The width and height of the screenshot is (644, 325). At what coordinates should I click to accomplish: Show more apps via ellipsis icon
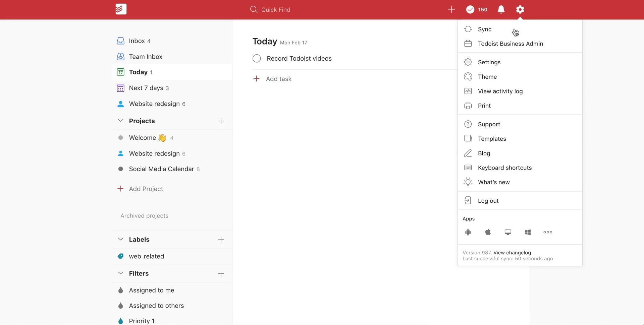[x=547, y=232]
